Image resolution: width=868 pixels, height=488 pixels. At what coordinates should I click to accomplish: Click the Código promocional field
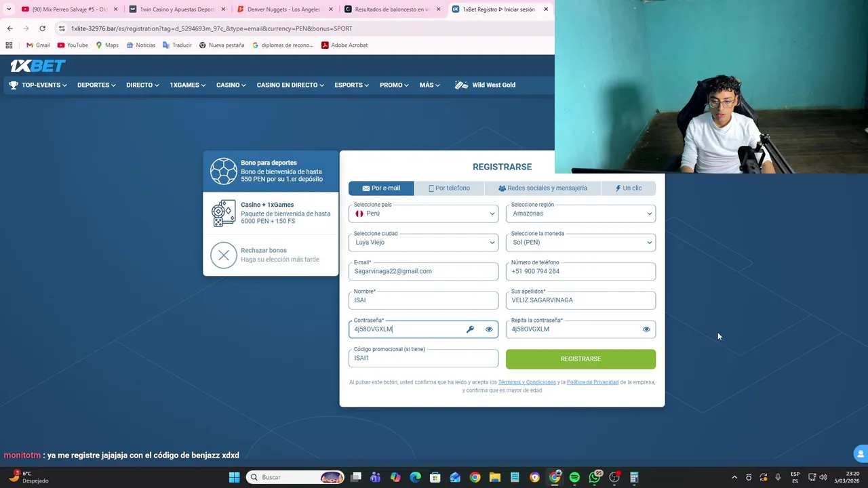click(x=423, y=358)
